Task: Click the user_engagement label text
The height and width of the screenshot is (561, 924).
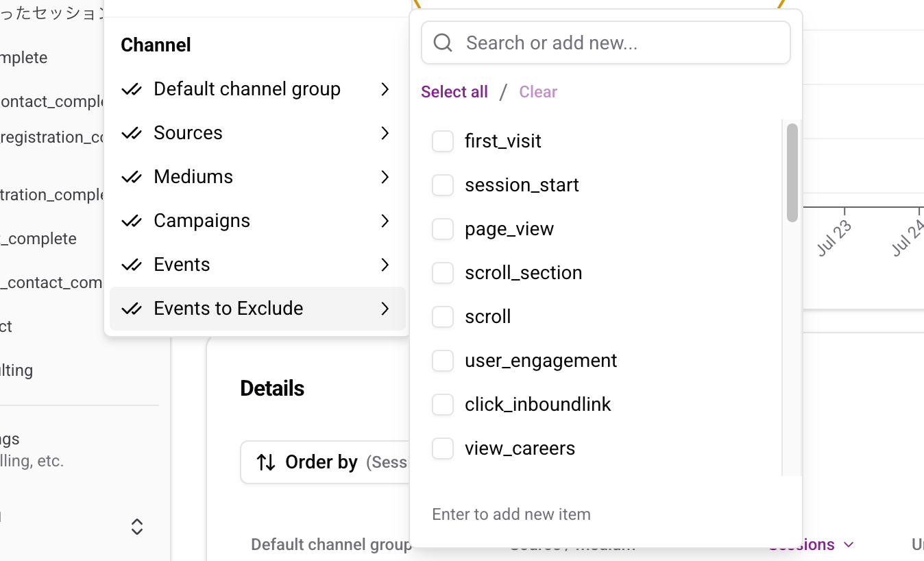Action: 541,361
